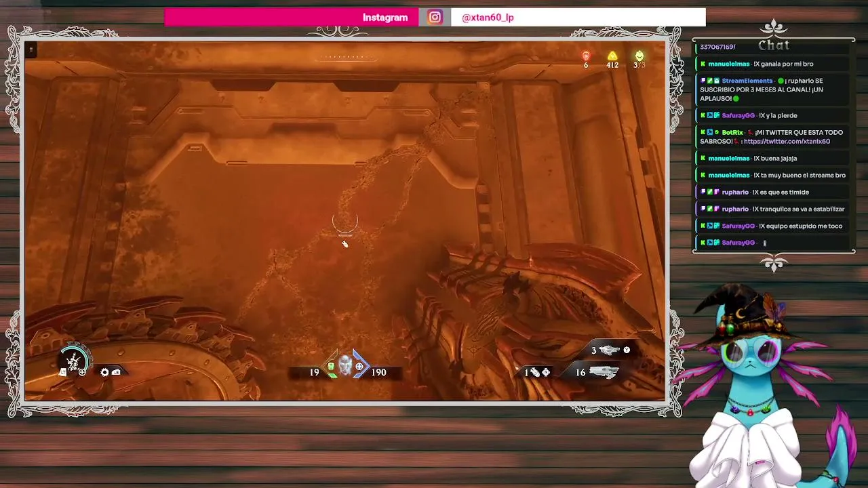
Task: Click the blue health plus icon
Action: pos(359,367)
